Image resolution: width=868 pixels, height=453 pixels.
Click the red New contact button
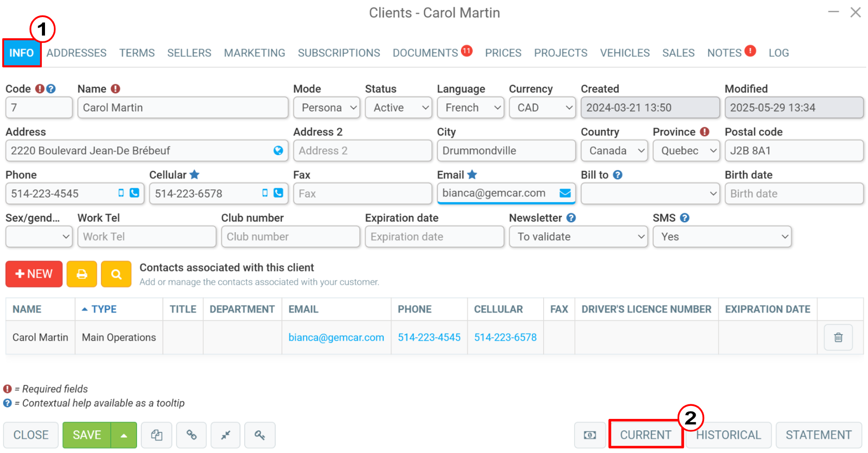(34, 274)
